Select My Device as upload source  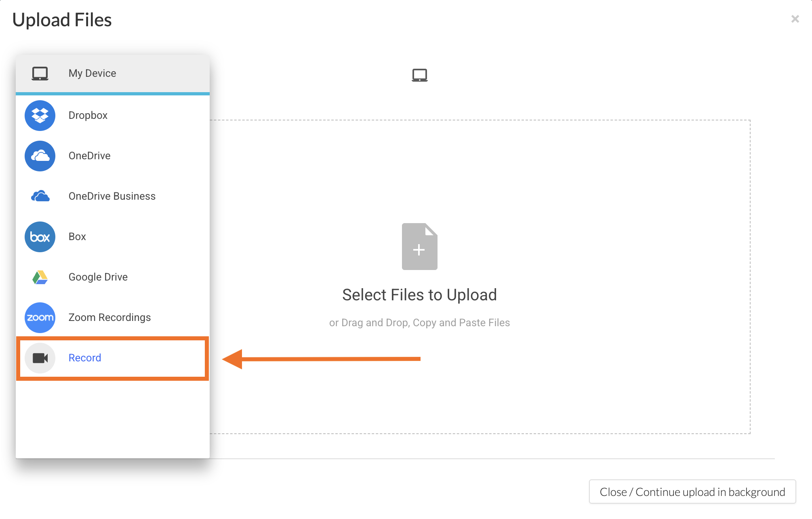[x=93, y=73]
